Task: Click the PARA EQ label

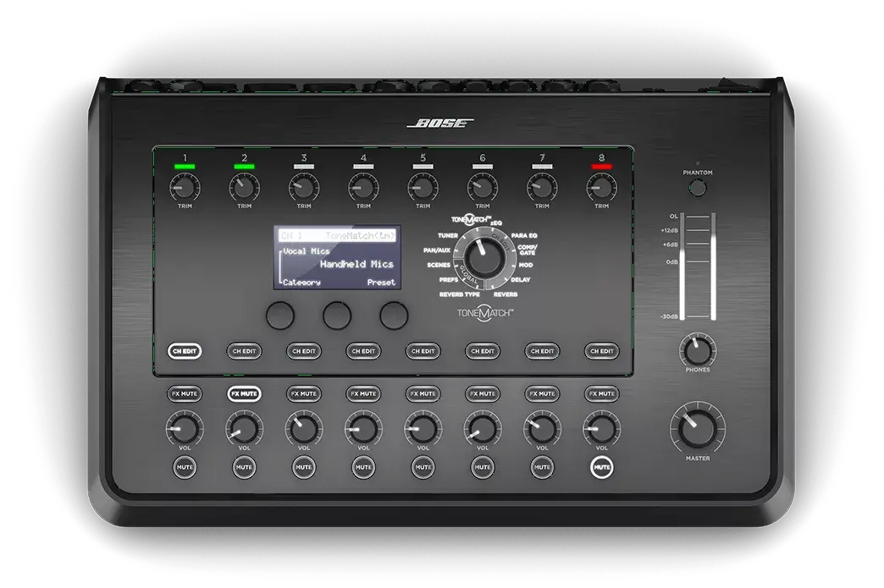Action: (x=524, y=235)
